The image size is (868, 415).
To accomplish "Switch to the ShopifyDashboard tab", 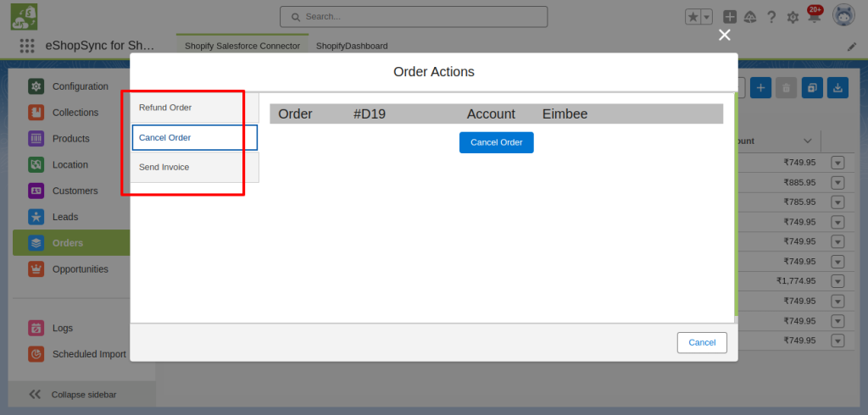I will click(x=352, y=46).
